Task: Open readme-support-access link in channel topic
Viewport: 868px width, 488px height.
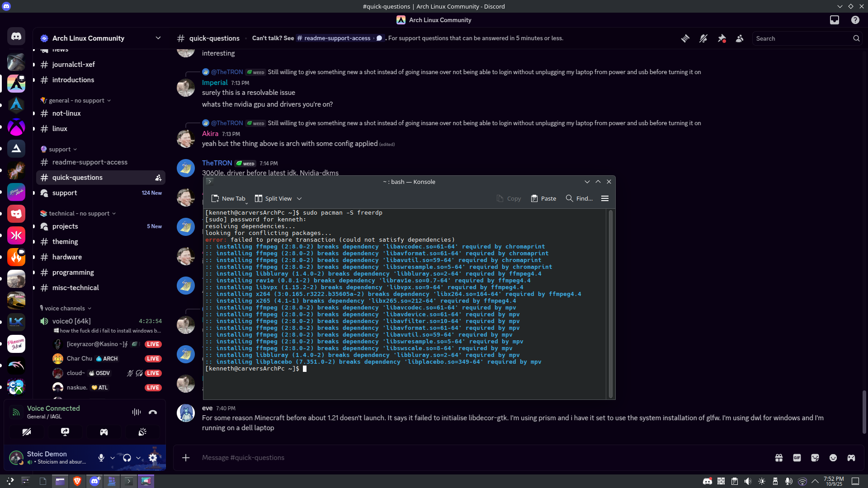Action: (x=337, y=38)
